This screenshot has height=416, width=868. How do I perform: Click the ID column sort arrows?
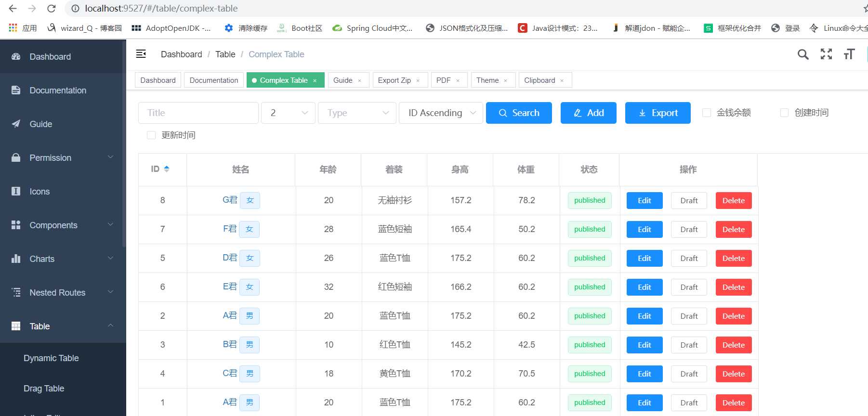pyautogui.click(x=167, y=169)
